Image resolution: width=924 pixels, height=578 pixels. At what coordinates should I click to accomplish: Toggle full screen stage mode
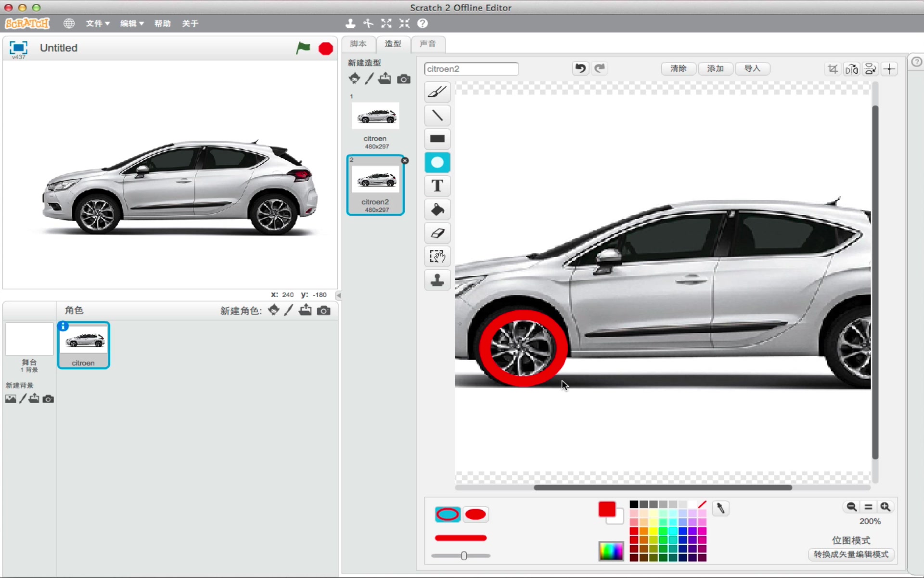pyautogui.click(x=18, y=48)
